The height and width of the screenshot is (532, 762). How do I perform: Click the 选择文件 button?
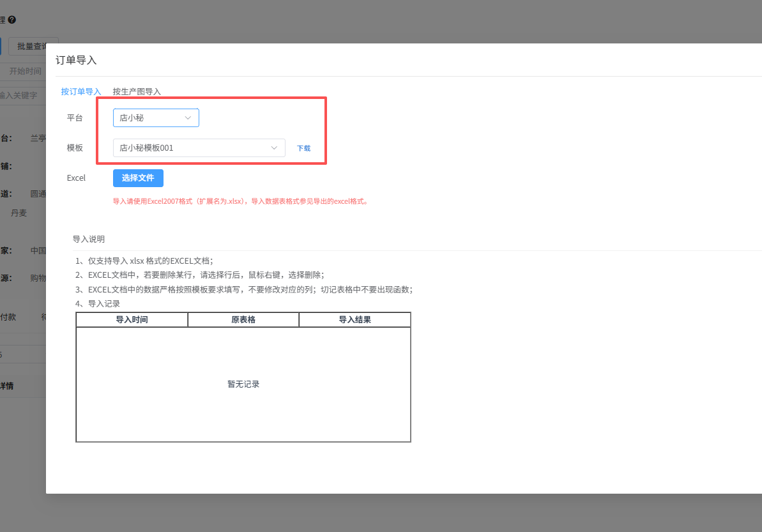pyautogui.click(x=138, y=178)
